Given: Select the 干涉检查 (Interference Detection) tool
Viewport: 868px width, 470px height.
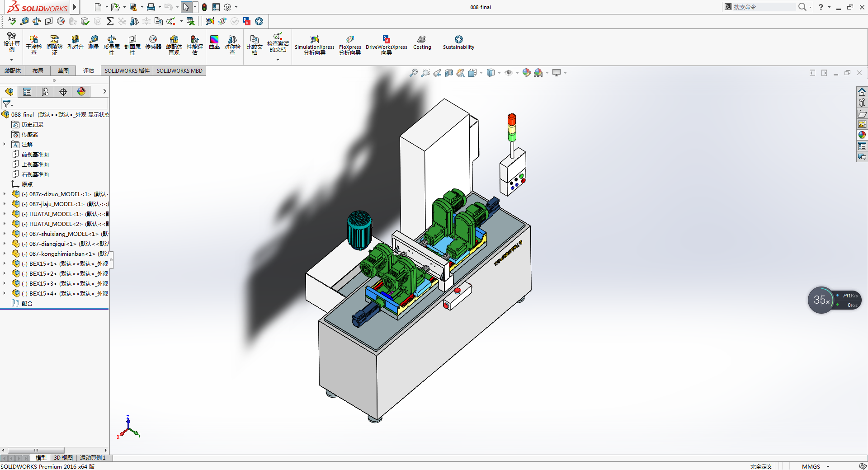Looking at the screenshot, I should tap(33, 45).
